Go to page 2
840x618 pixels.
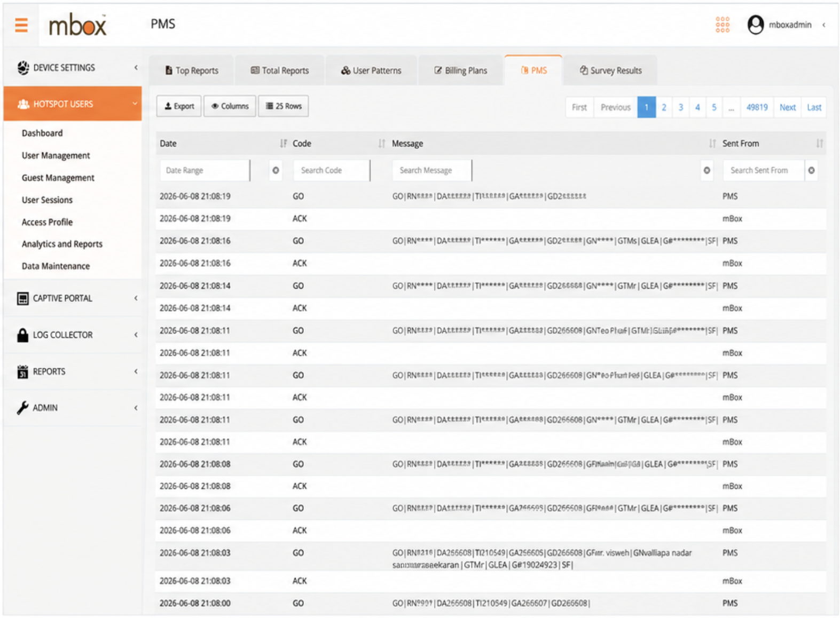[x=664, y=107]
